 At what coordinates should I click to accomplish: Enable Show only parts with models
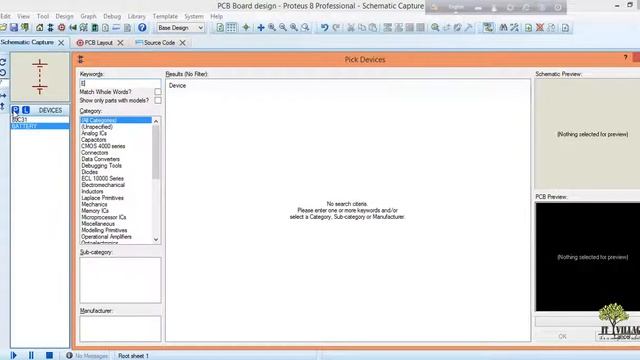158,100
